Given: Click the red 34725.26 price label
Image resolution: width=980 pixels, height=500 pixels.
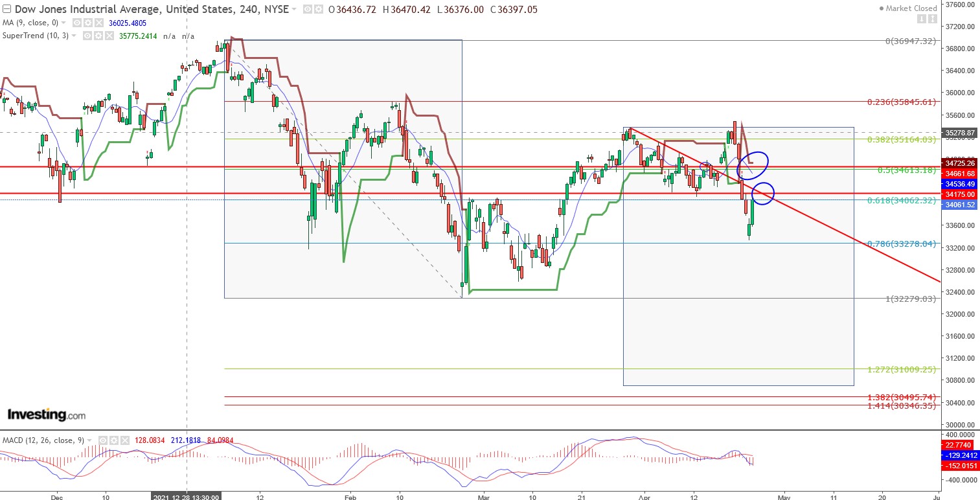Looking at the screenshot, I should (960, 164).
